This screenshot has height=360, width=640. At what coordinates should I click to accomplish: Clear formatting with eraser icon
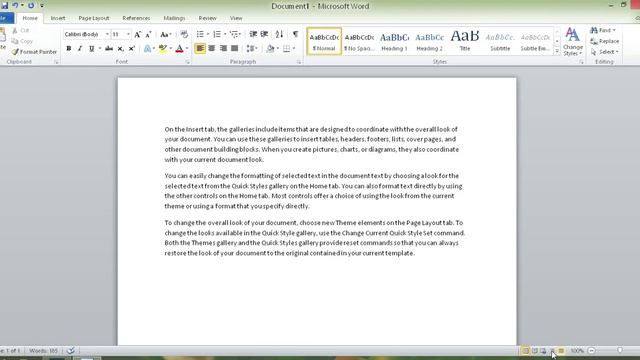(184, 34)
